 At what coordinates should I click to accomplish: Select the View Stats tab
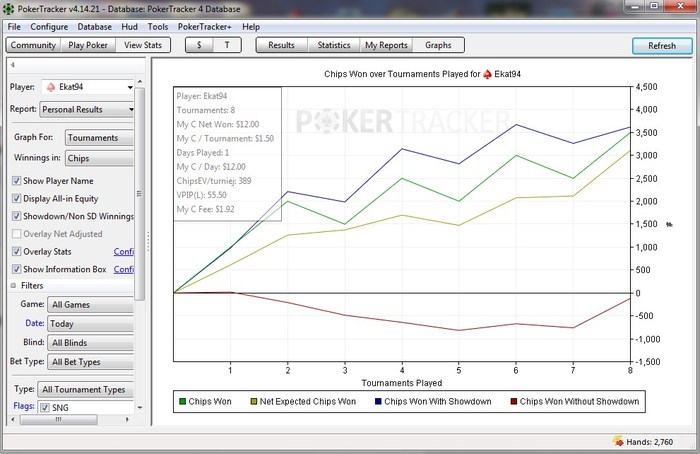[143, 45]
